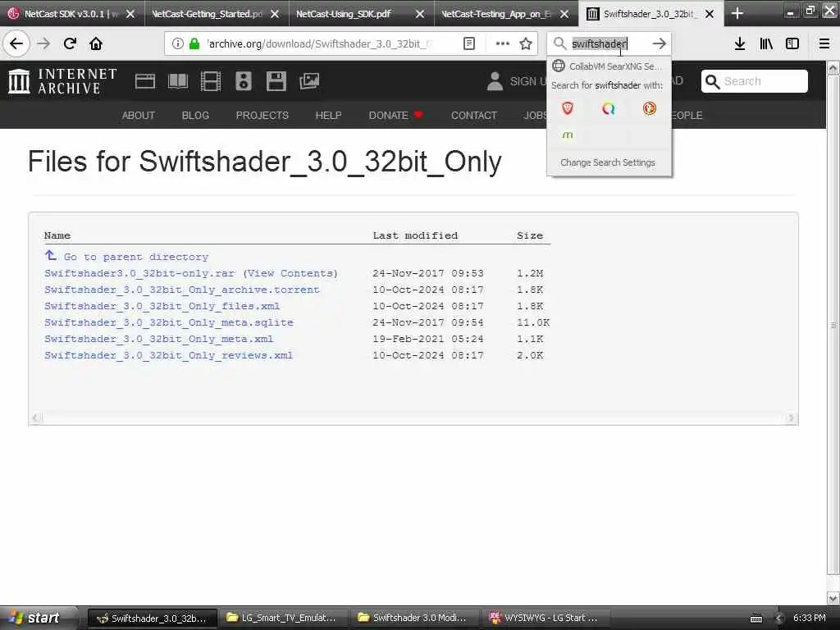This screenshot has width=840, height=630.
Task: Select CollabVM SearXNG search suggestion
Action: click(x=609, y=66)
